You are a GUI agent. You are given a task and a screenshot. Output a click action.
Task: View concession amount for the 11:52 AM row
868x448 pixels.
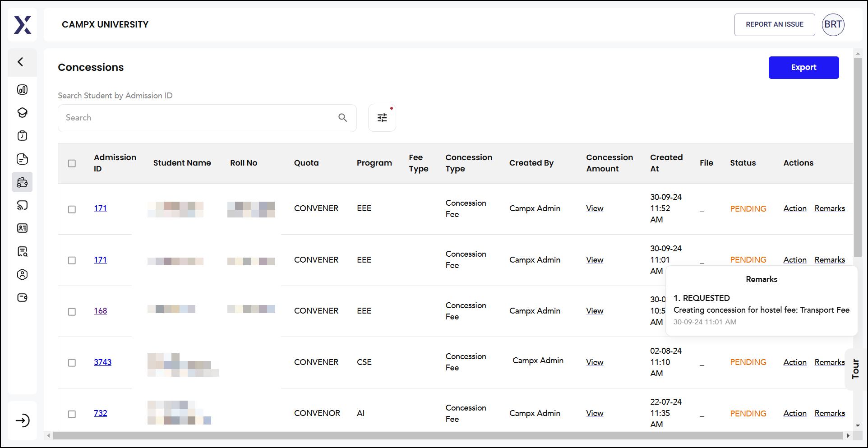(x=595, y=208)
